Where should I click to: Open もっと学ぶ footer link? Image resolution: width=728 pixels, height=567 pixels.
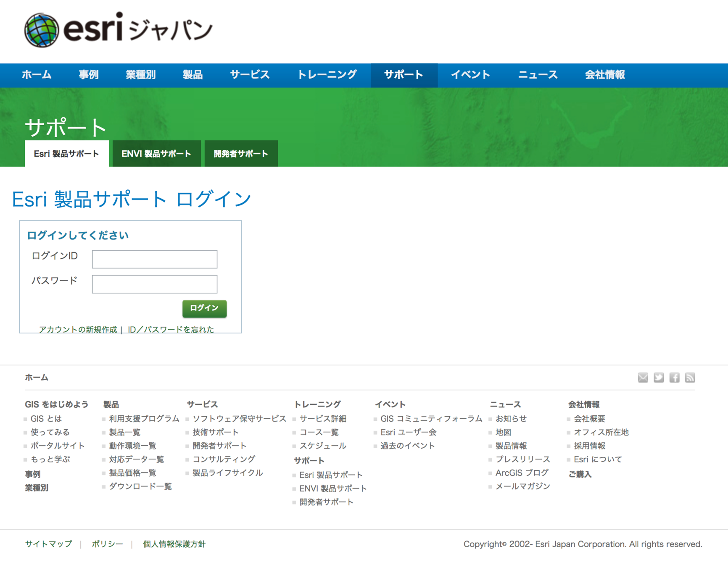pos(50,459)
